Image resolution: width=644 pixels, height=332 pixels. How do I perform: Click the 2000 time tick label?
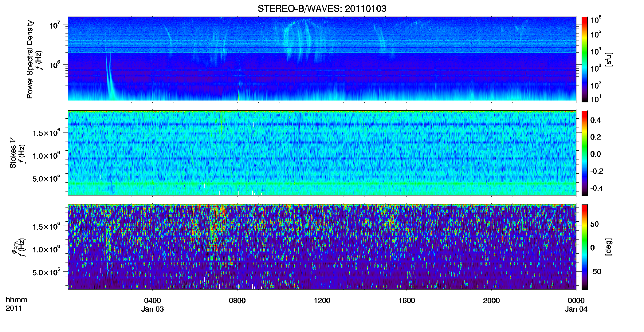pyautogui.click(x=491, y=300)
